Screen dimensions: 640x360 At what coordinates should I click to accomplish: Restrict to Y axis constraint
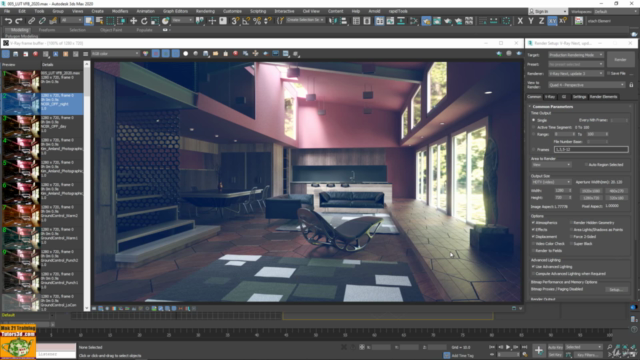point(531,21)
